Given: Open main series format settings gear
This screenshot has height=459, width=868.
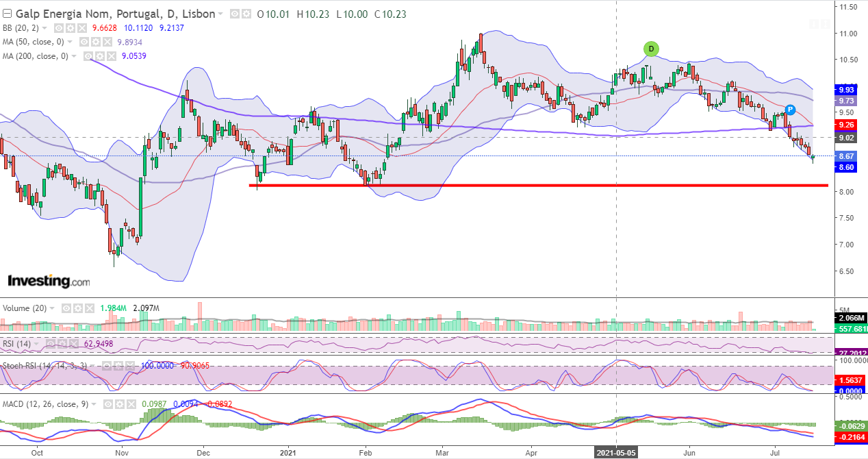Looking at the screenshot, I should tap(246, 14).
